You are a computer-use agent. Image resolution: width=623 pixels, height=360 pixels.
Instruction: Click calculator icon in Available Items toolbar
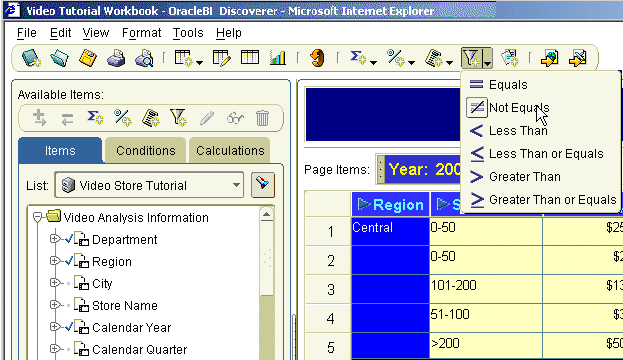[x=151, y=118]
